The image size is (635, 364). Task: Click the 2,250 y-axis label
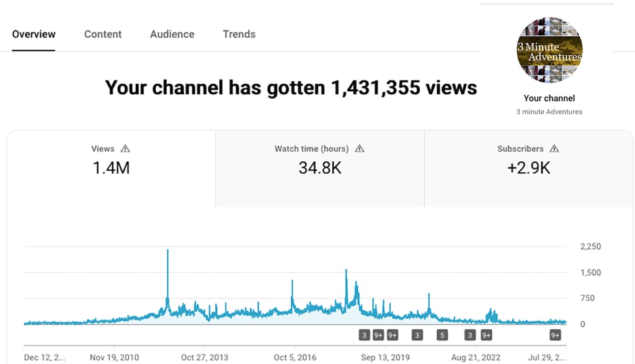pos(590,247)
